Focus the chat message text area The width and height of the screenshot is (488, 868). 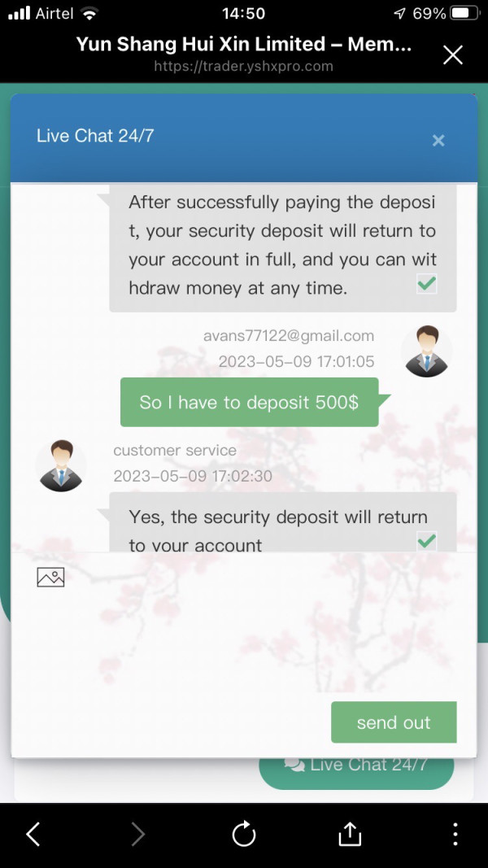[243, 642]
